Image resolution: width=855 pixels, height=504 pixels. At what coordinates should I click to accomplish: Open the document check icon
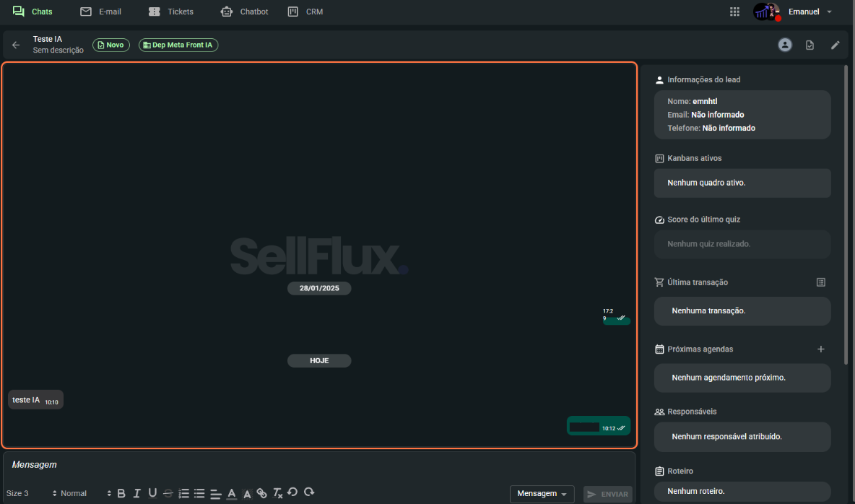(810, 45)
